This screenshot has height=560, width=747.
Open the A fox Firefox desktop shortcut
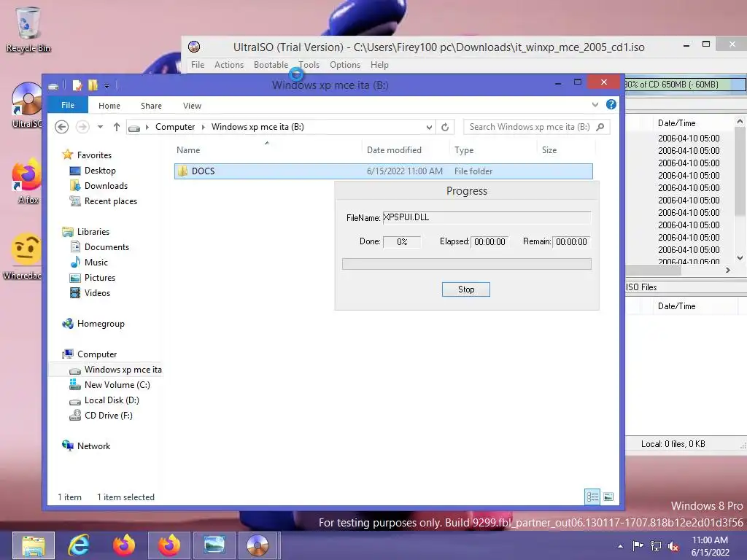click(x=27, y=182)
